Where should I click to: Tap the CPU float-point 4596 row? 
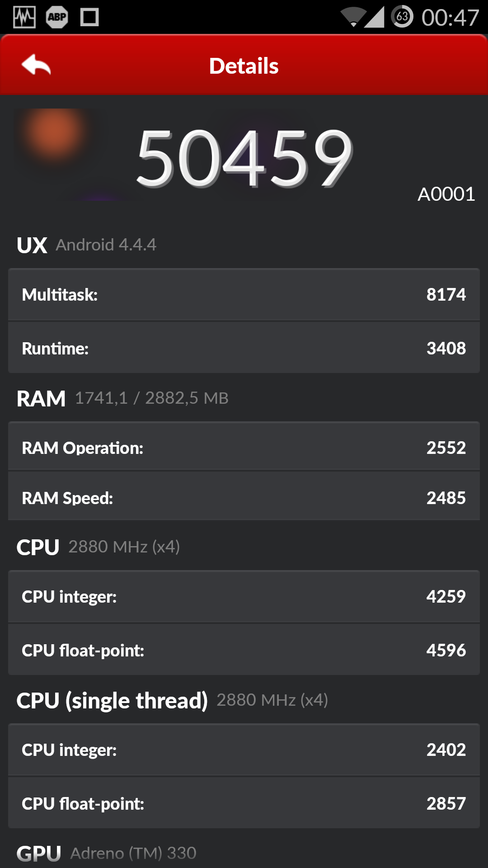pyautogui.click(x=244, y=650)
